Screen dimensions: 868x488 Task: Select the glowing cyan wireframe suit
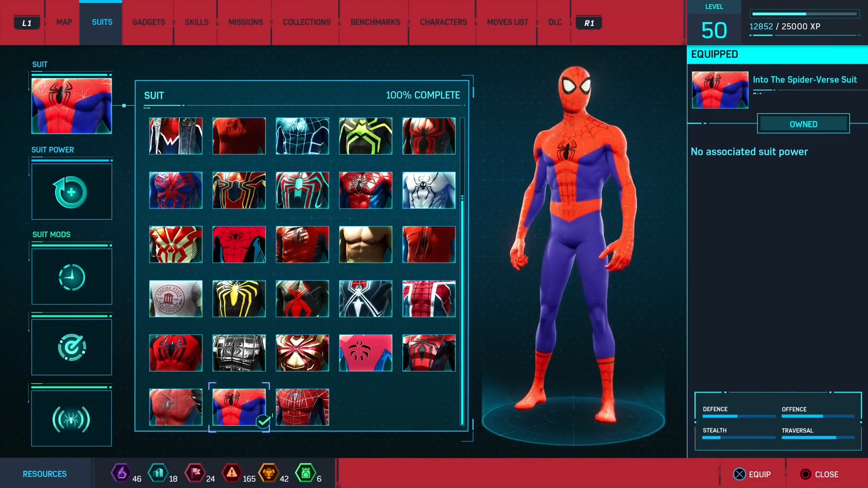(x=302, y=136)
